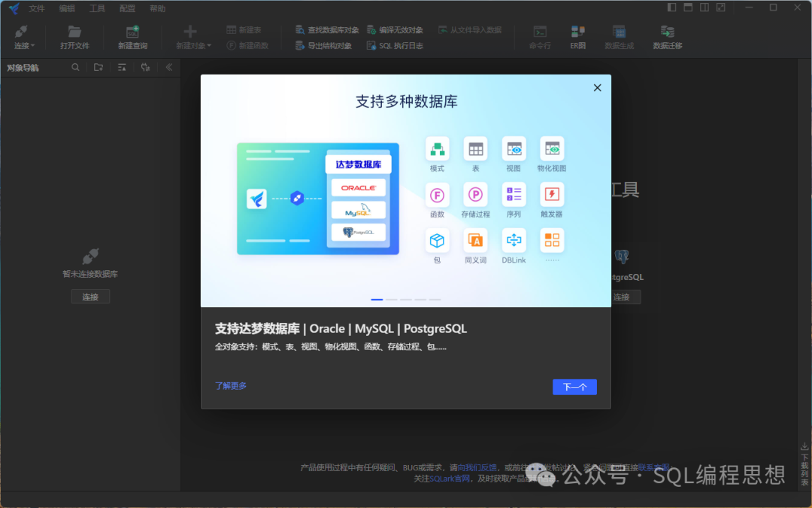Click the 从文件导入数据 import icon
Image resolution: width=812 pixels, height=508 pixels.
click(470, 30)
